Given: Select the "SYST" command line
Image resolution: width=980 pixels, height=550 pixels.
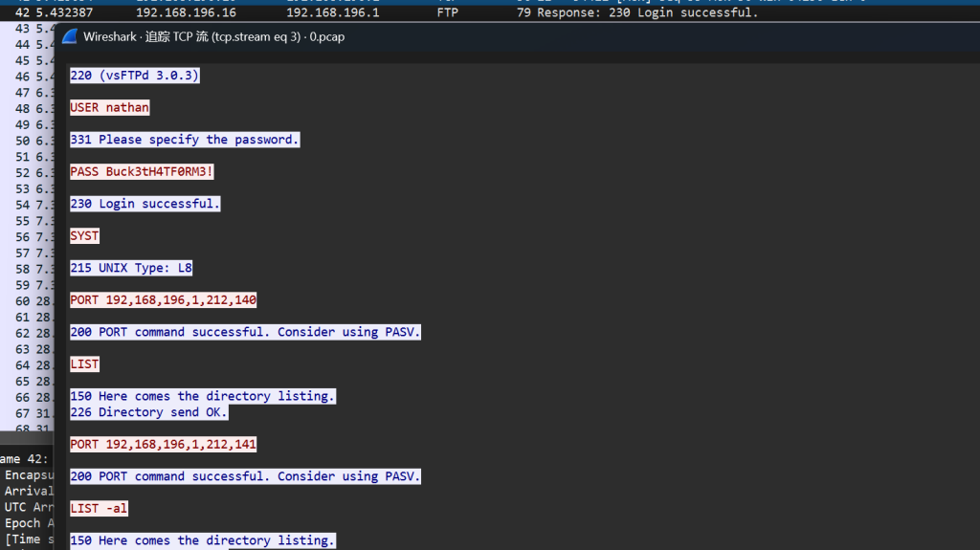Looking at the screenshot, I should (84, 236).
